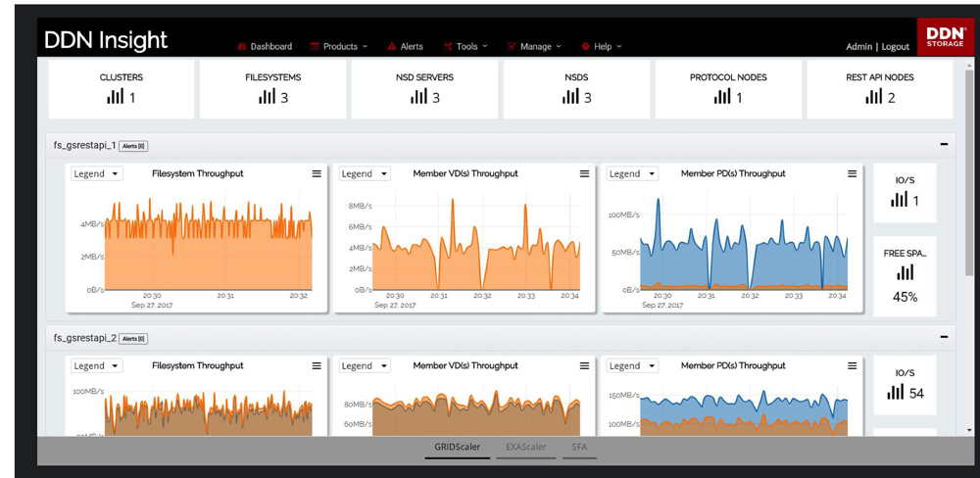Screen dimensions: 980x478
Task: Go to Alerts page
Action: [405, 46]
